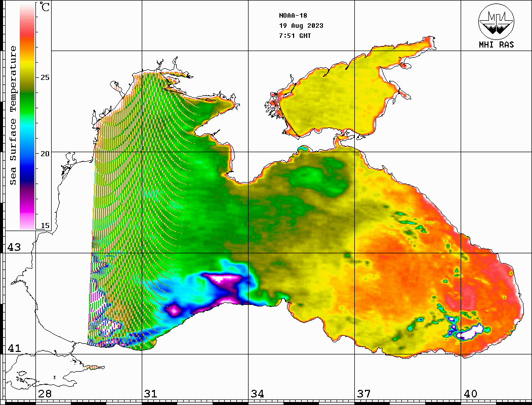Click the °C unit label
The width and height of the screenshot is (532, 405).
[45, 7]
